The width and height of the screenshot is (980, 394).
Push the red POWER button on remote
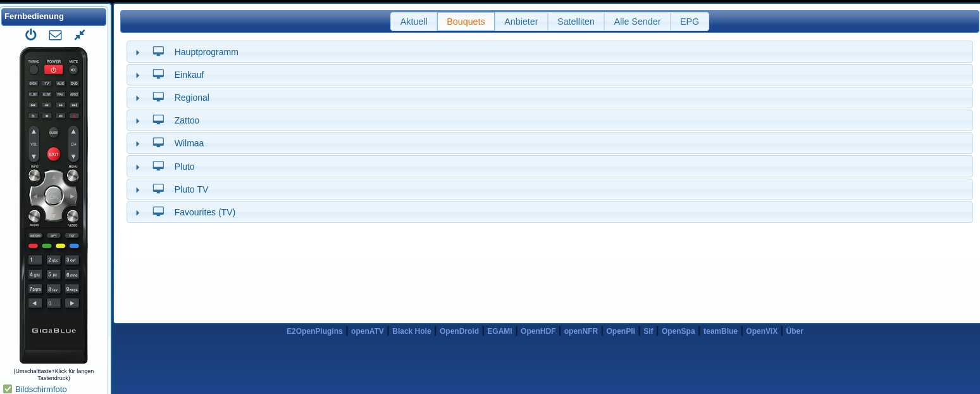click(53, 70)
